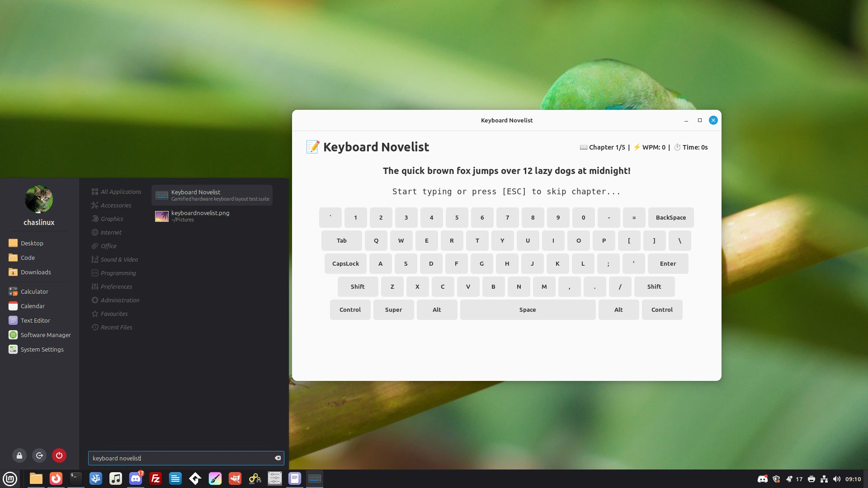The image size is (868, 488).
Task: Open the network tray icon
Action: point(824,479)
